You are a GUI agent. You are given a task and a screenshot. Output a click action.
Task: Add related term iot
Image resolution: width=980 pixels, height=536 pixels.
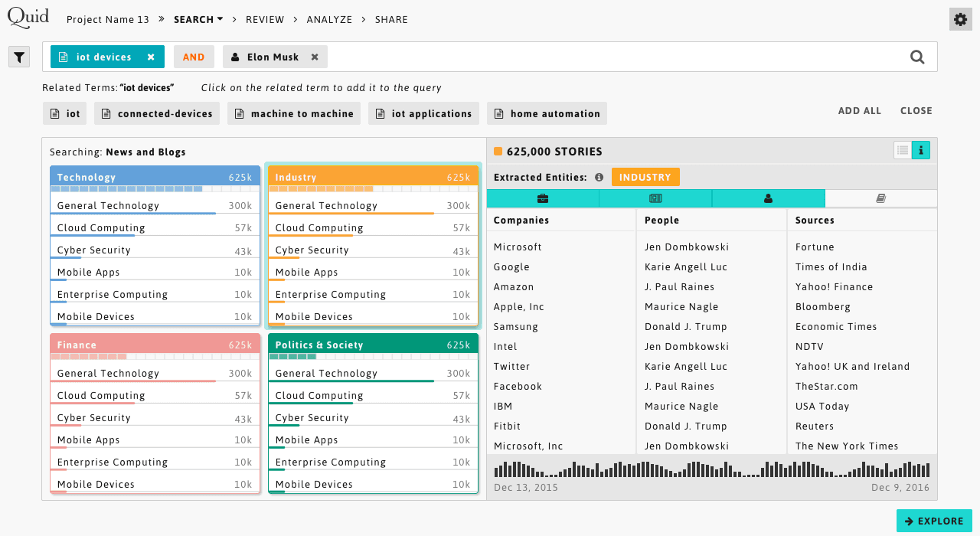(x=65, y=113)
